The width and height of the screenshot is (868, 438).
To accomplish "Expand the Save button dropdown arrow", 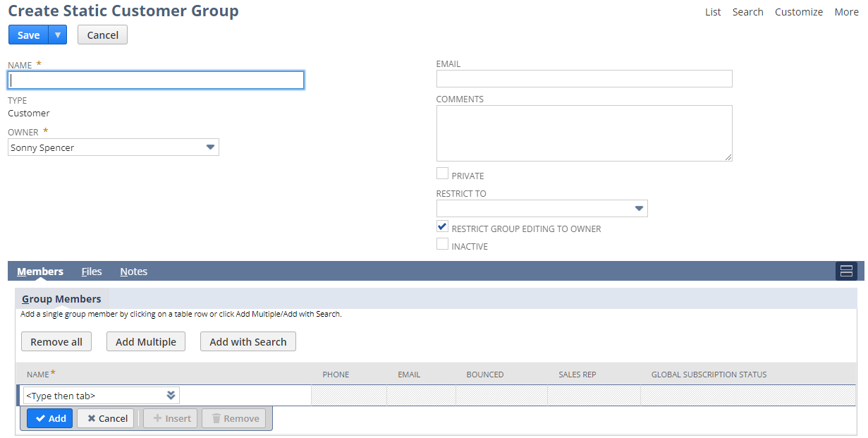I will pos(59,35).
